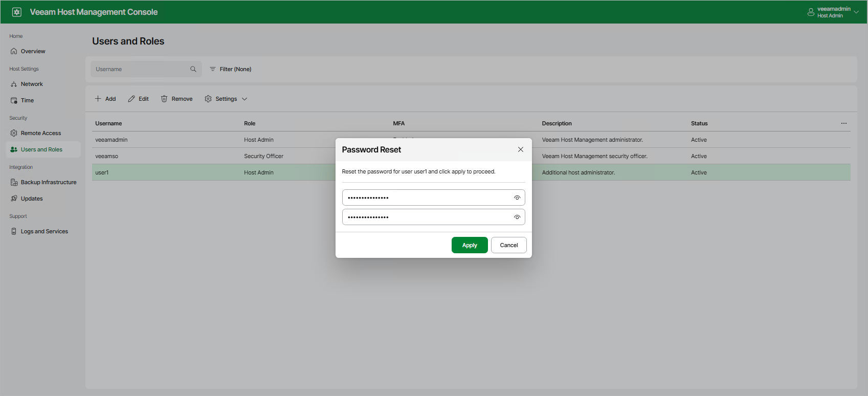
Task: Click the Logs and Services icon
Action: click(x=14, y=231)
